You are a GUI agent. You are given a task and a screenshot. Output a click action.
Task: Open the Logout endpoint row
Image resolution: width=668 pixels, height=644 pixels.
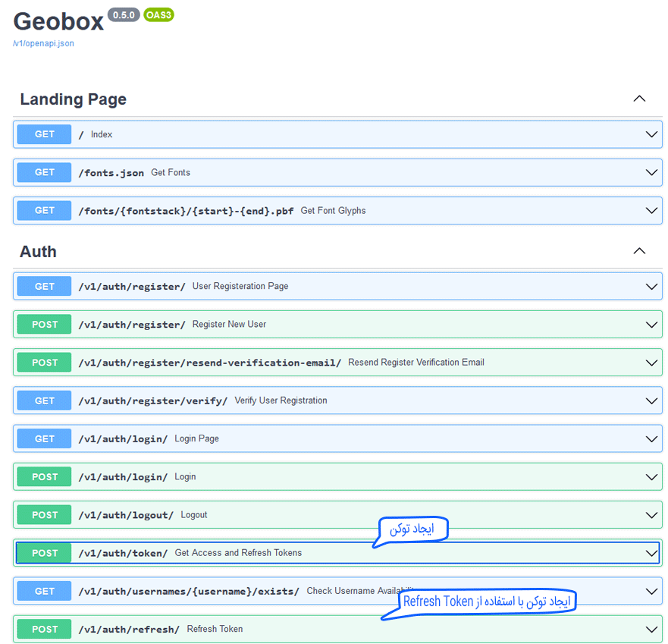[193, 515]
